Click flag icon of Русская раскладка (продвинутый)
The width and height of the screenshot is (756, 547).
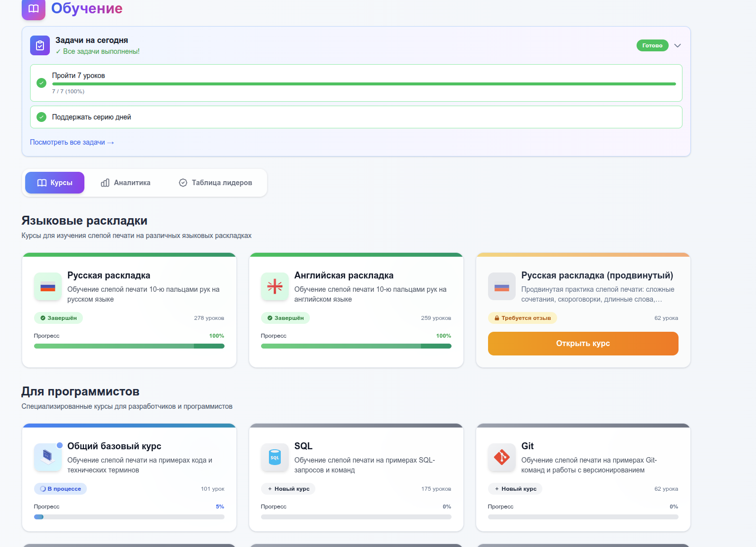(x=502, y=287)
